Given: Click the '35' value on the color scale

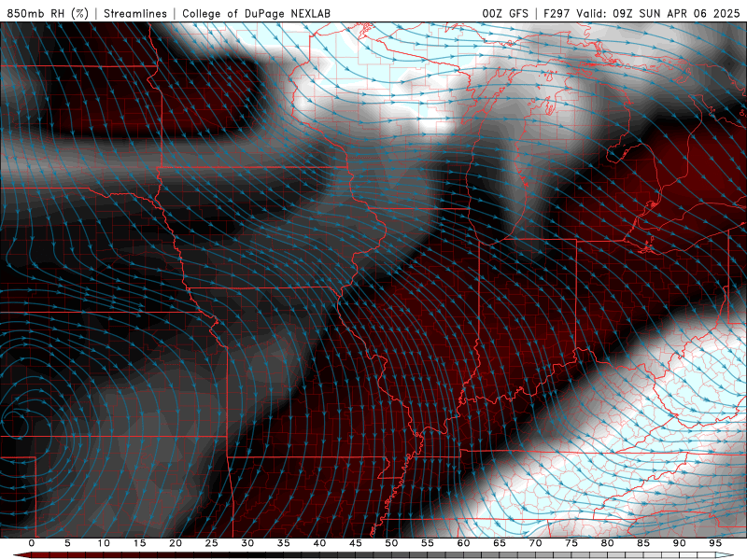Looking at the screenshot, I should [x=284, y=543].
